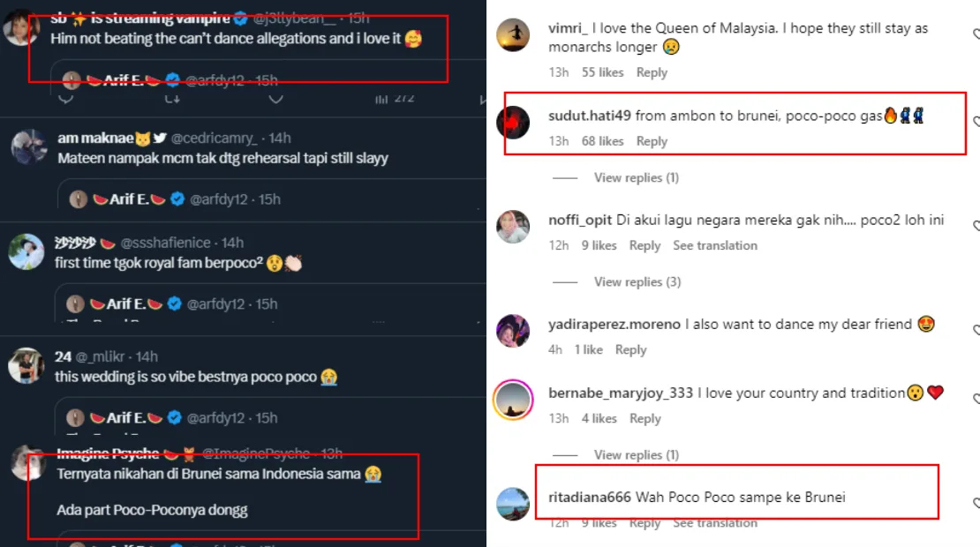Like yadiraperez.moreno's comment using the heart
The image size is (980, 547).
coord(976,331)
